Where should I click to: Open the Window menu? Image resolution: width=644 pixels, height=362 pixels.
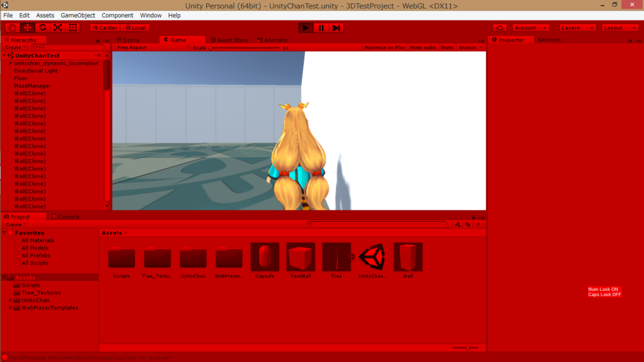click(x=151, y=15)
